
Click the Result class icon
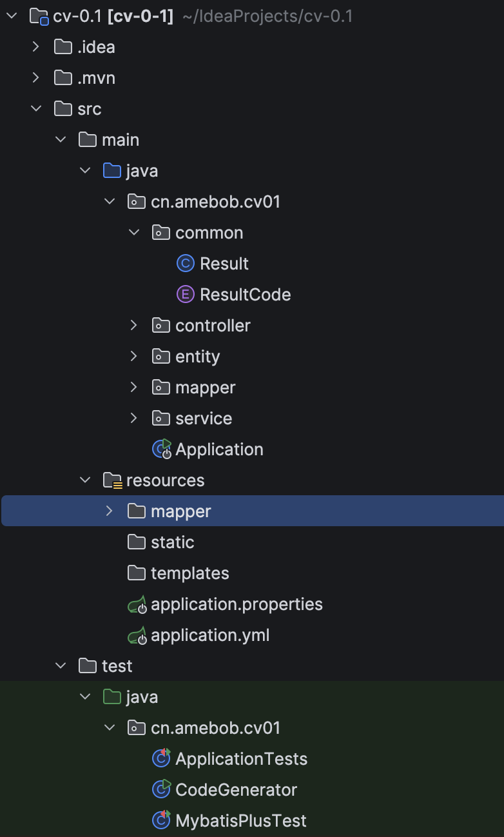185,264
